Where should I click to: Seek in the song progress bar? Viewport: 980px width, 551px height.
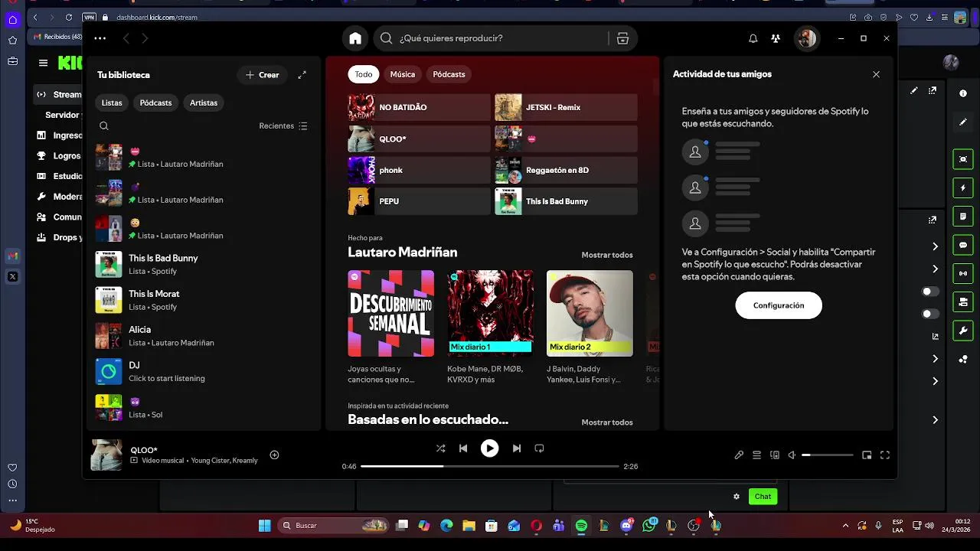pyautogui.click(x=489, y=466)
